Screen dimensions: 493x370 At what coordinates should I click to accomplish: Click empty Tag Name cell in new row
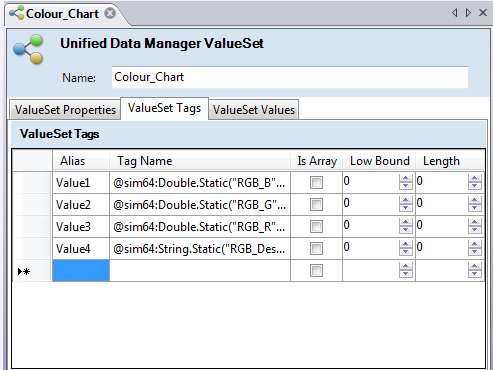(200, 270)
